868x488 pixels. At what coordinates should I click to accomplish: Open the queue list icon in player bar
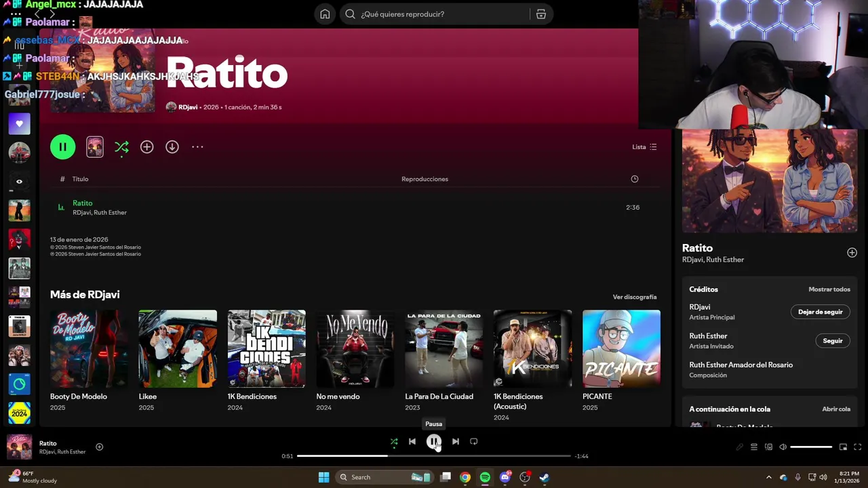753,447
